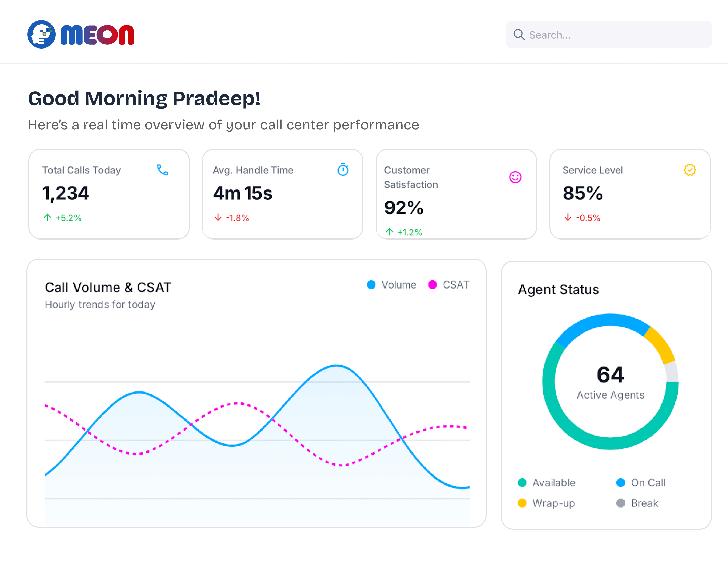The height and width of the screenshot is (573, 728).
Task: Click the gray Break legend dot
Action: click(x=620, y=503)
